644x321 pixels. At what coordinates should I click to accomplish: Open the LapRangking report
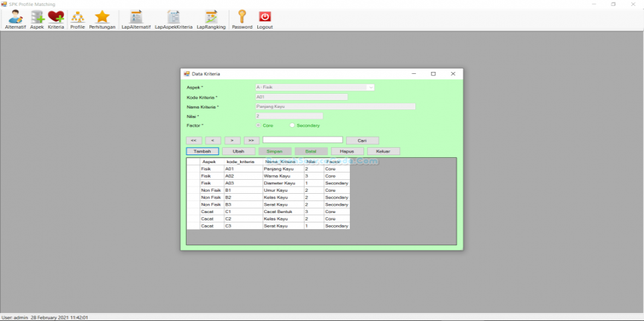[211, 20]
